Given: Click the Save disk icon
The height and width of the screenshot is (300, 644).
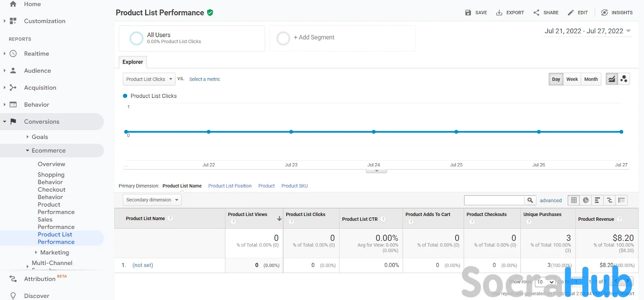Looking at the screenshot, I should (468, 12).
